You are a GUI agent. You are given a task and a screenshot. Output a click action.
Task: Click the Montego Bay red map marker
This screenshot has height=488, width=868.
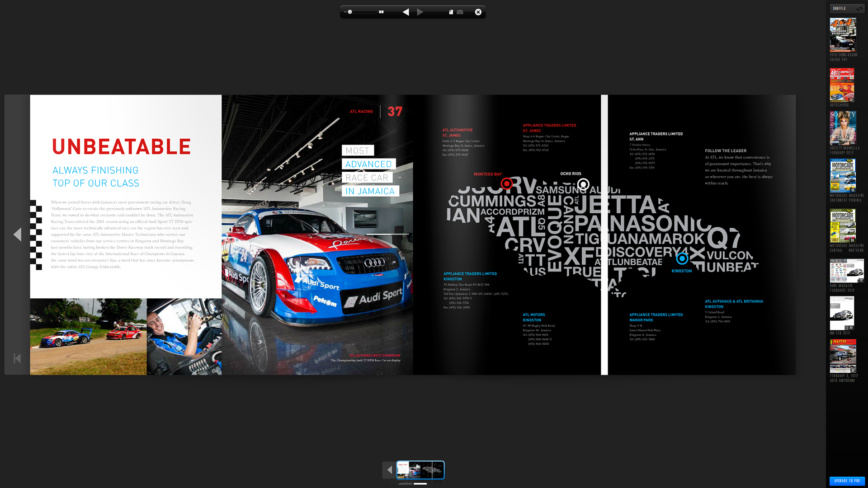[x=507, y=183]
